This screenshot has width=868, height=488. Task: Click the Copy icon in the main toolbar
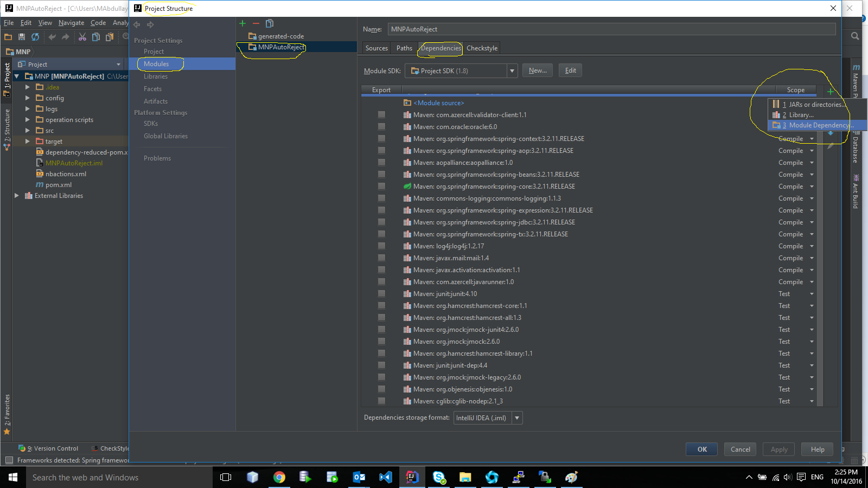[x=96, y=37]
